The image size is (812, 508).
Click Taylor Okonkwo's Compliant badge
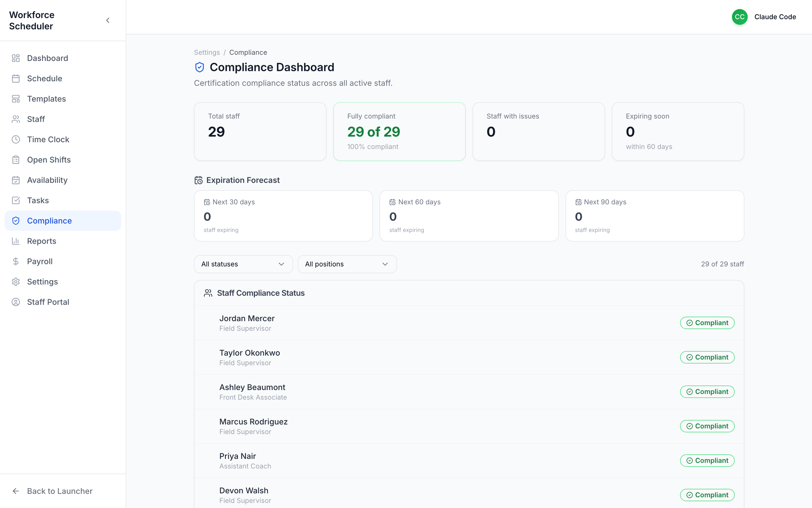[707, 357]
